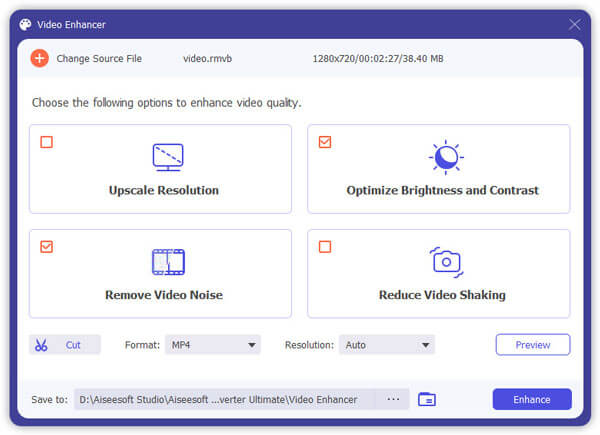The height and width of the screenshot is (435, 600).
Task: Enable the Upscale Resolution checkbox
Action: (46, 142)
